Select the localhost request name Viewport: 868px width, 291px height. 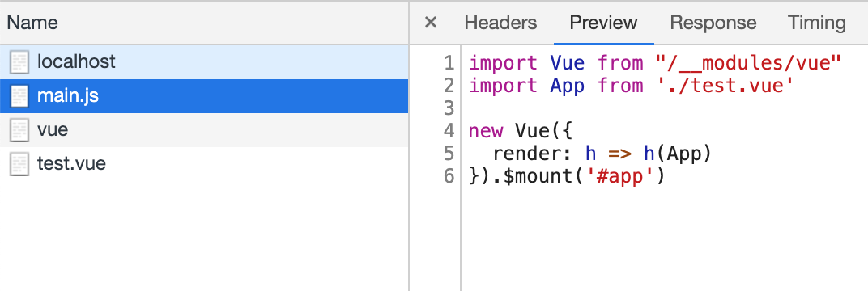coord(76,61)
